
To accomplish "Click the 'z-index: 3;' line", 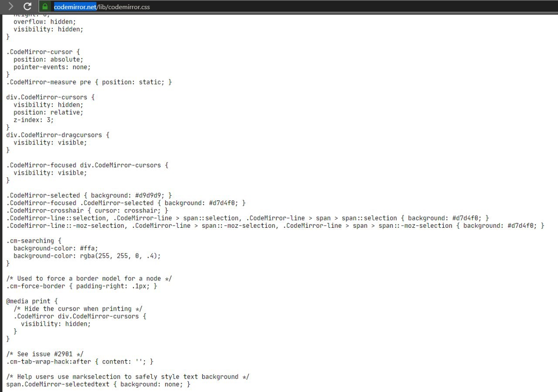I will [34, 120].
